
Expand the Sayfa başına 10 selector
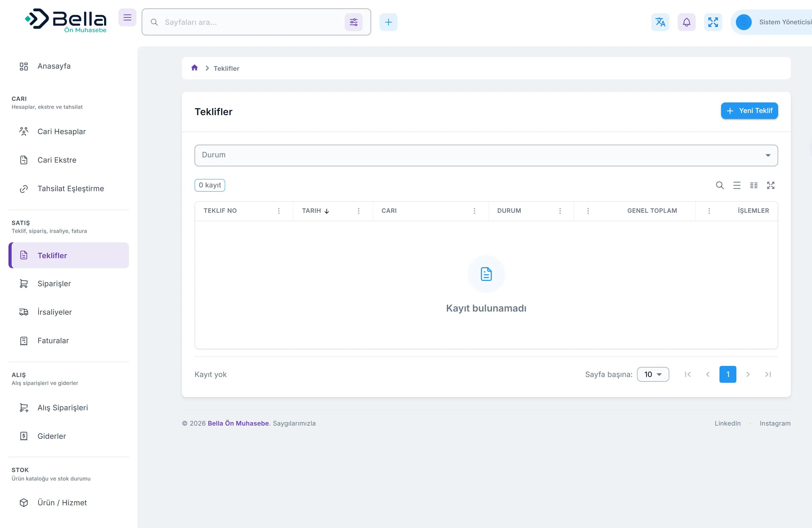coord(653,374)
